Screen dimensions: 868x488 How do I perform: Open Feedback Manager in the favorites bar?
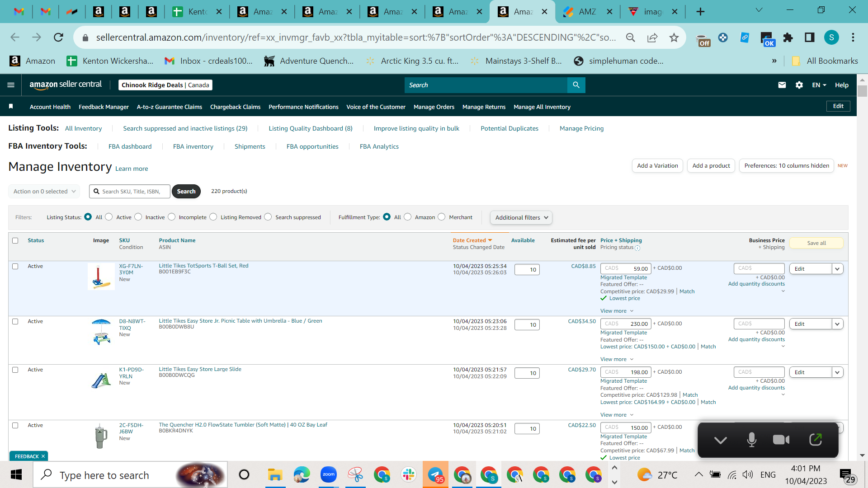tap(104, 107)
